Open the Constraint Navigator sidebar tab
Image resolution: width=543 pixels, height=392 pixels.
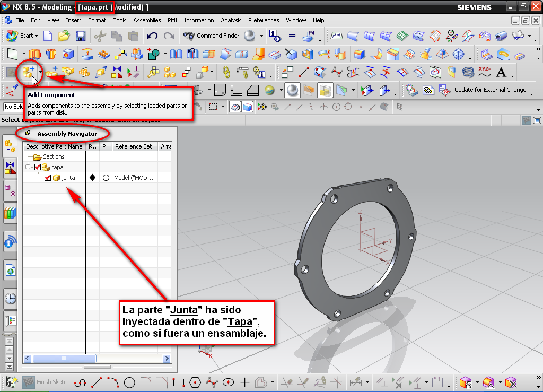point(10,168)
